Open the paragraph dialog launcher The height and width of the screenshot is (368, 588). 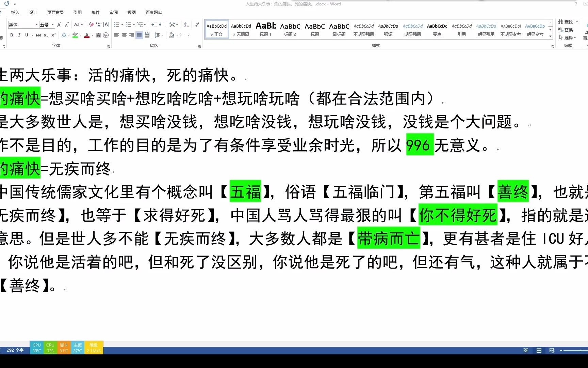[x=200, y=46]
